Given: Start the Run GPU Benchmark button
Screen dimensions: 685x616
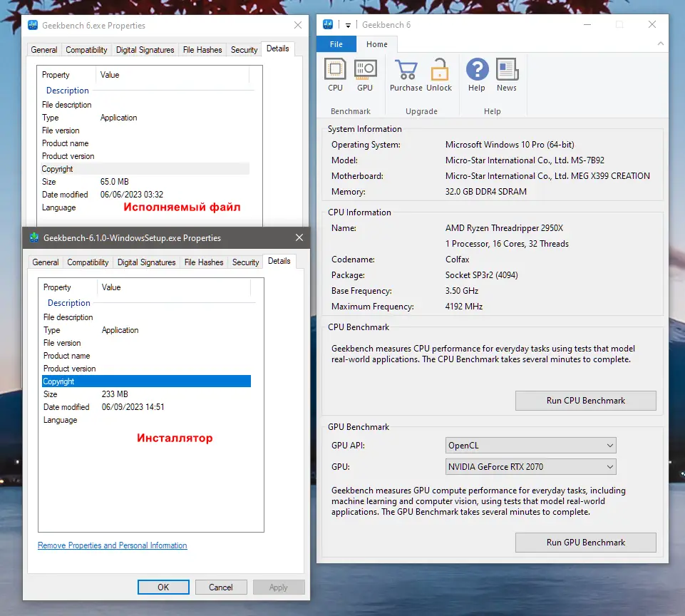Looking at the screenshot, I should [585, 542].
